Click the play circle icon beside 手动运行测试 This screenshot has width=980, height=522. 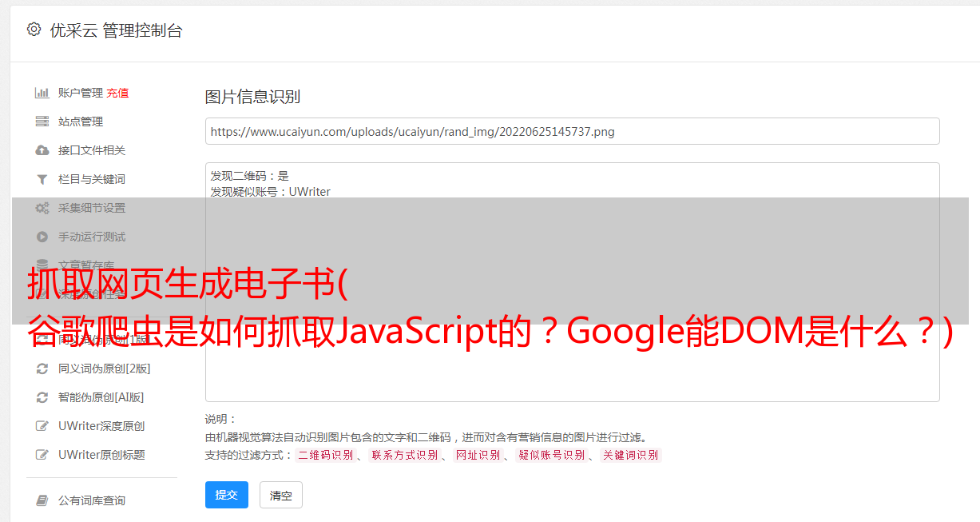[x=42, y=237]
